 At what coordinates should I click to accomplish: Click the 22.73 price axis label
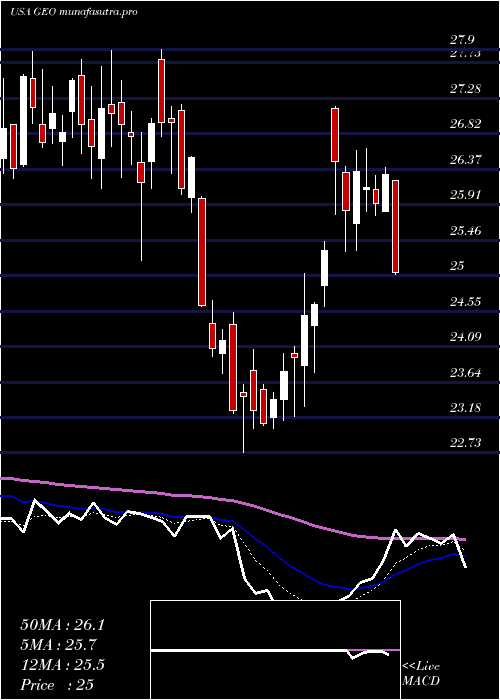coord(465,442)
